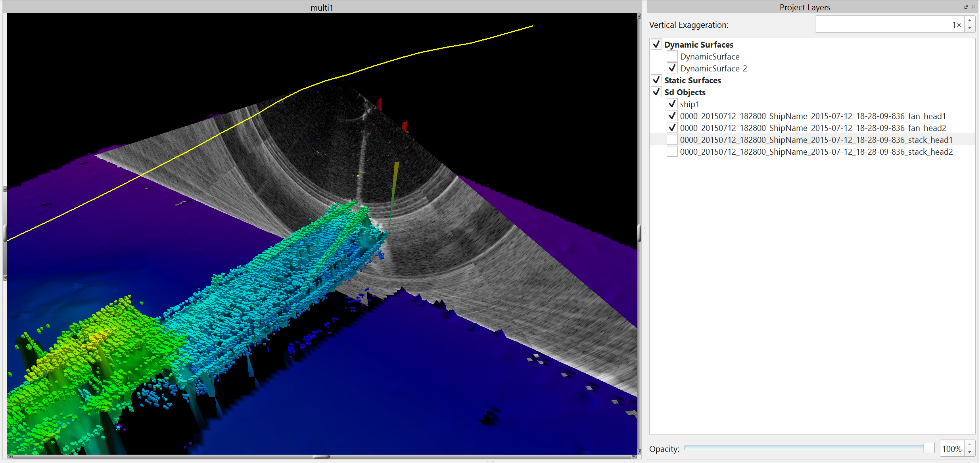Click the Vertical Exaggeration input field
This screenshot has height=463, width=980.
[x=888, y=25]
